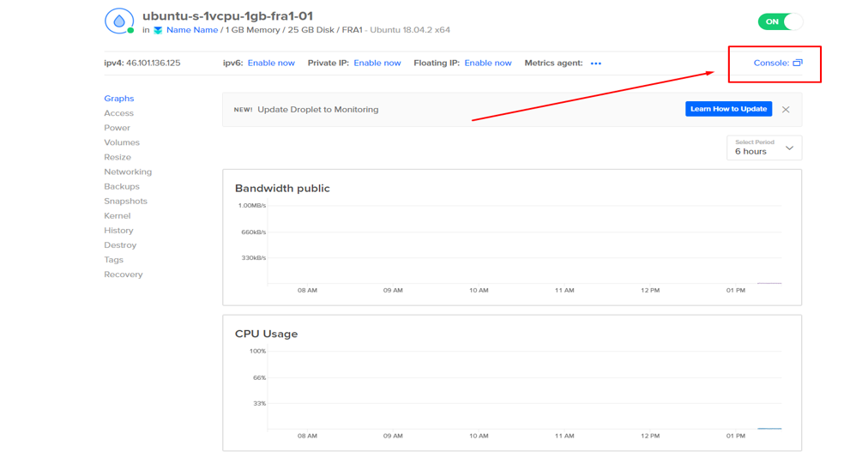Click the Console link

(771, 63)
